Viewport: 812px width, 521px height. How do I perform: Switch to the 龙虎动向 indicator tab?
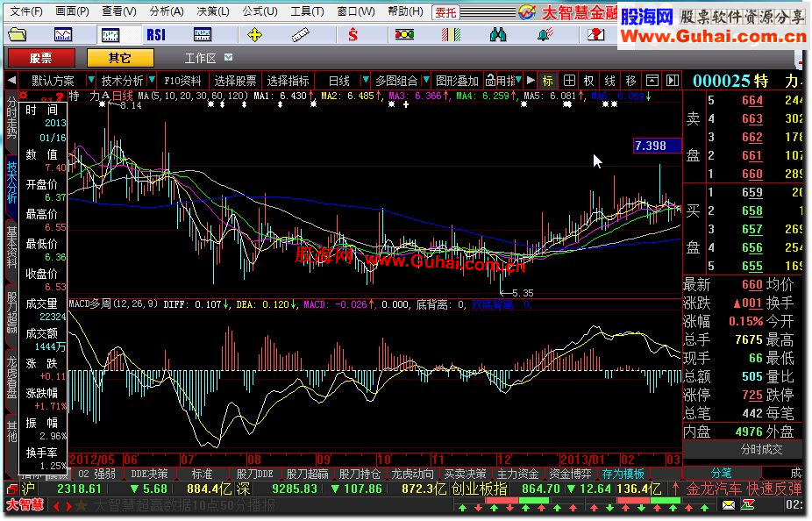[x=412, y=474]
